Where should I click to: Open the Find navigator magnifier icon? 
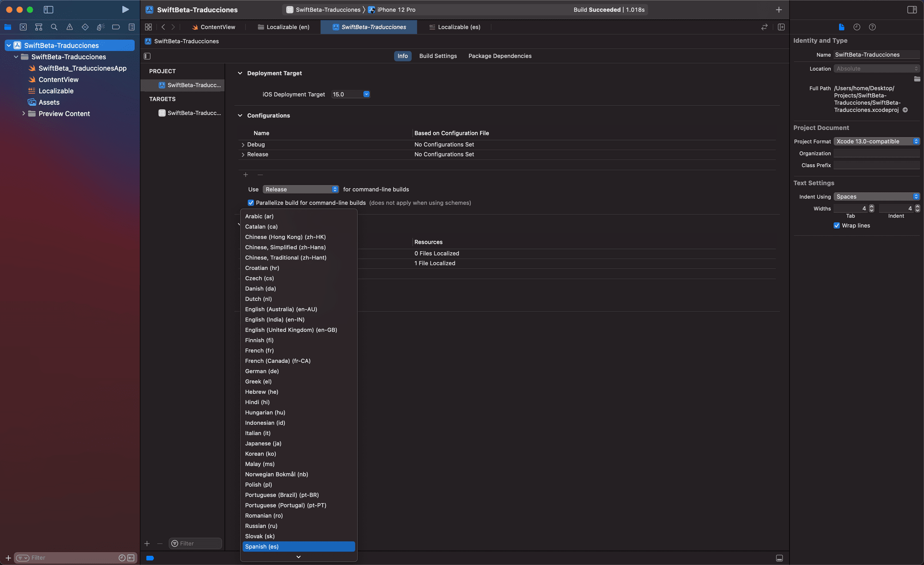pyautogui.click(x=54, y=27)
